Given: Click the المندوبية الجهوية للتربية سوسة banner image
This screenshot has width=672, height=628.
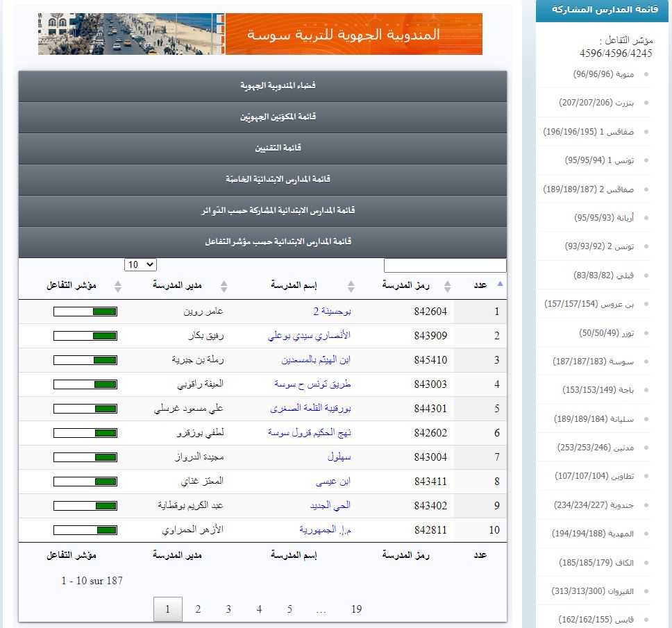Looking at the screenshot, I should coord(260,34).
